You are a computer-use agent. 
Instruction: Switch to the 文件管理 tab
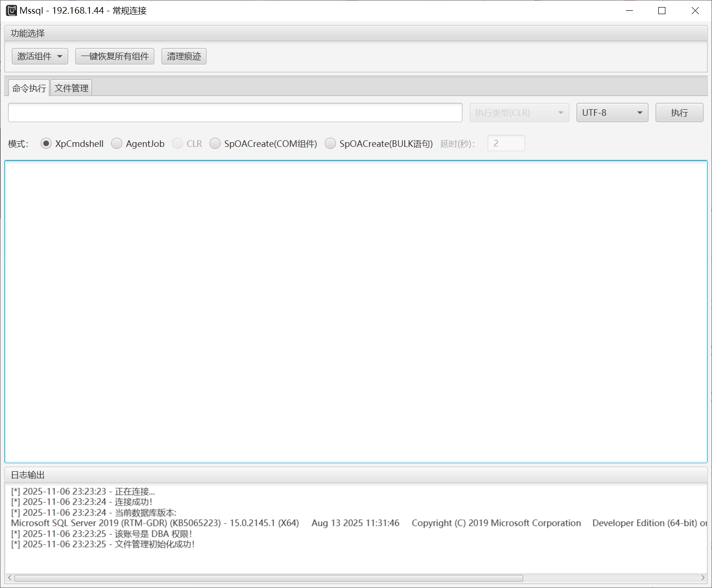point(72,88)
